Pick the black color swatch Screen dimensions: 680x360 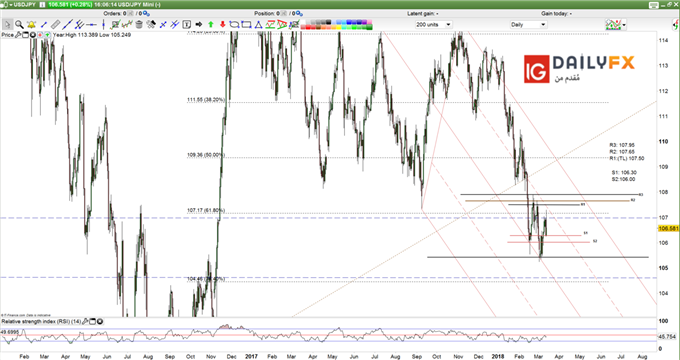click(328, 22)
